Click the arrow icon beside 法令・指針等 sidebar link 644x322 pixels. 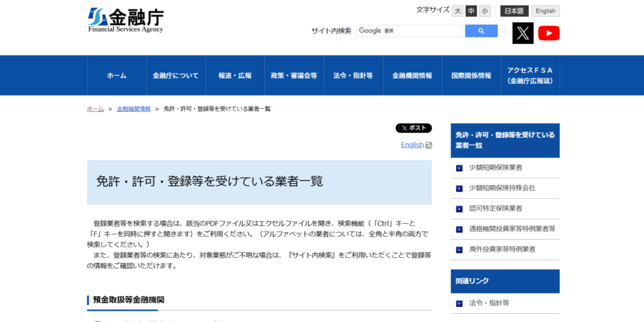460,303
